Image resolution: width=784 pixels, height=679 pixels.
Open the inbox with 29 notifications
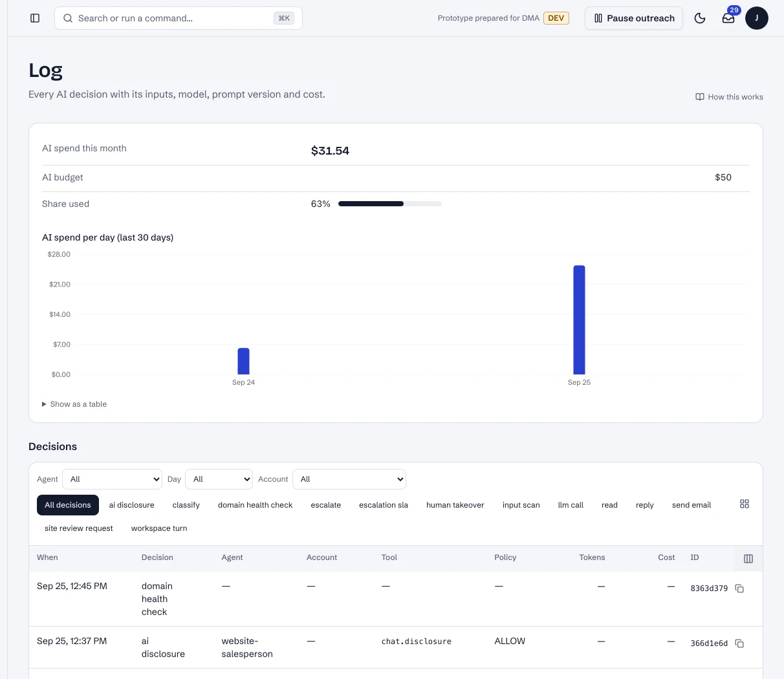click(x=728, y=18)
